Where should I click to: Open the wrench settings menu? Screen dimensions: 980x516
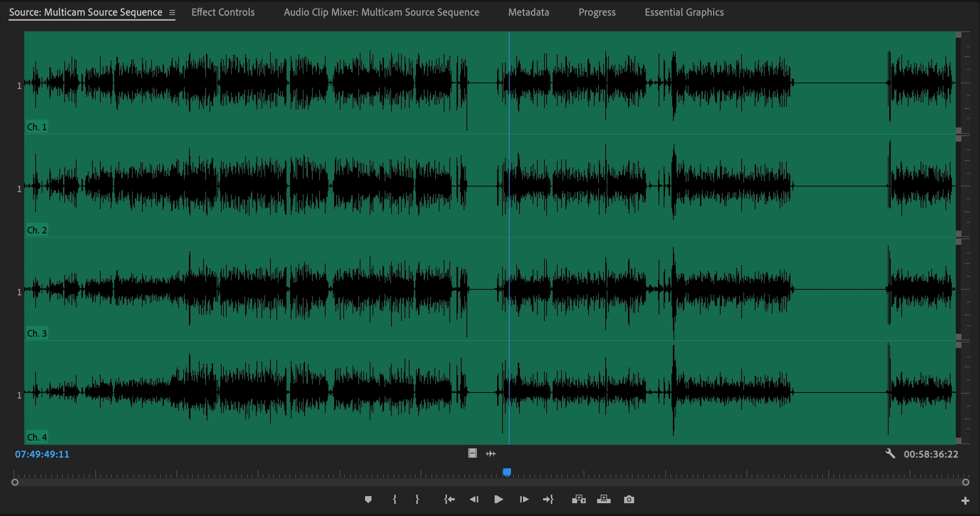coord(890,454)
